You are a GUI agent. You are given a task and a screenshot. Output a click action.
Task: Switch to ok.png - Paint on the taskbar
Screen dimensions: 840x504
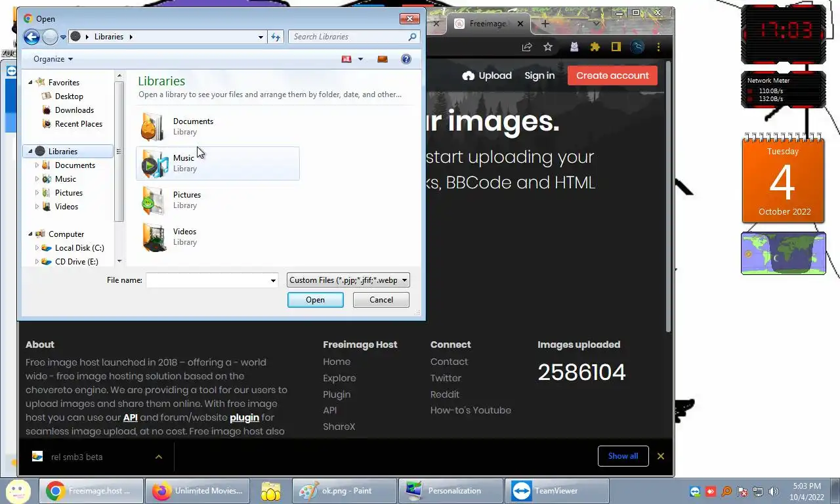345,491
